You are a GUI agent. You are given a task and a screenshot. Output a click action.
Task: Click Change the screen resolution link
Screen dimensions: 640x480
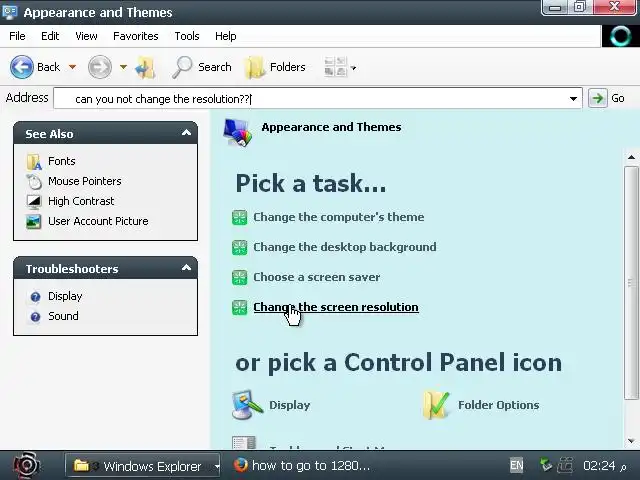[336, 307]
